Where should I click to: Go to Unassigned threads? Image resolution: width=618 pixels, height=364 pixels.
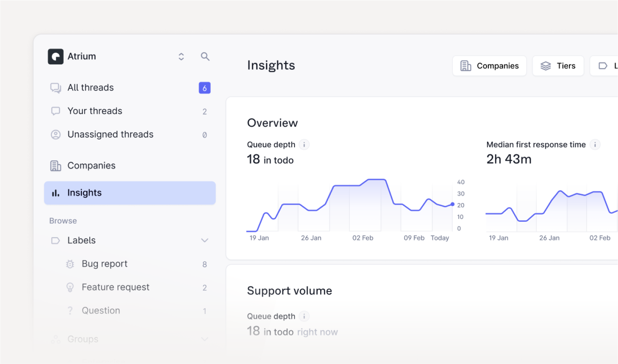[x=110, y=135]
